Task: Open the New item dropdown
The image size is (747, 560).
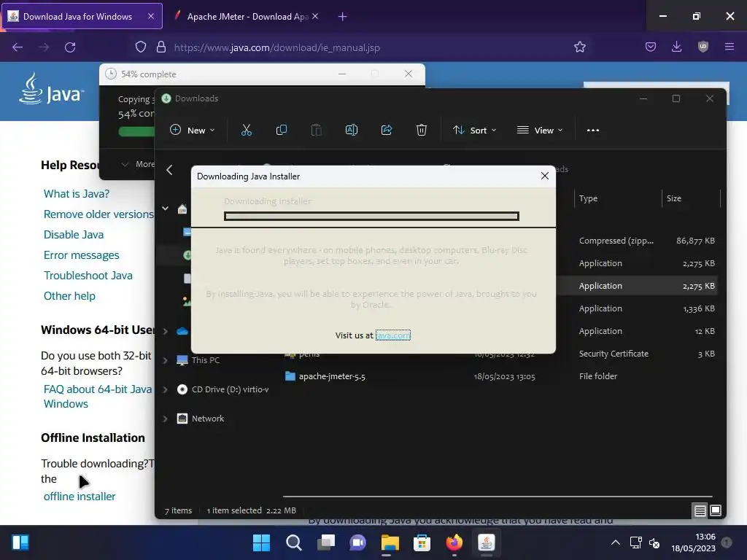Action: tap(193, 130)
